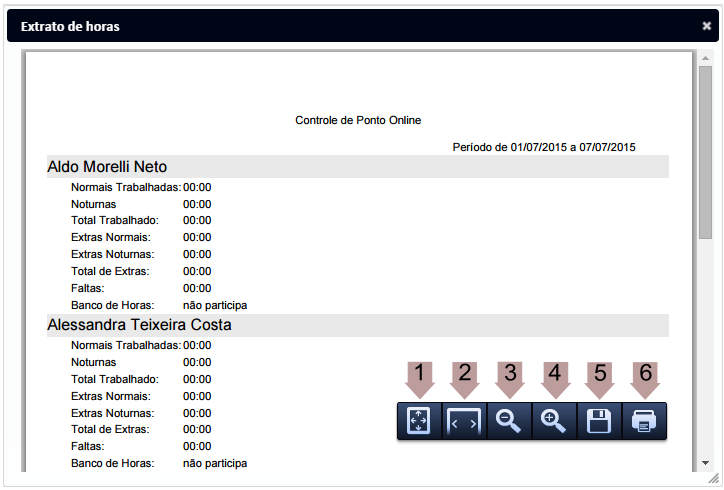Click Aldo's Banco de Horas 'não participa' value
This screenshot has width=724, height=490.
point(214,305)
